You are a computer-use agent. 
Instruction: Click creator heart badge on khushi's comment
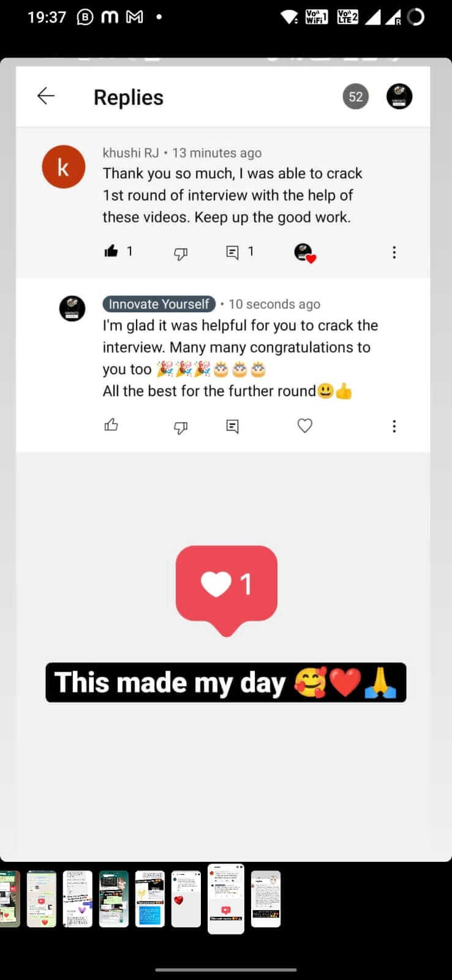click(x=304, y=252)
